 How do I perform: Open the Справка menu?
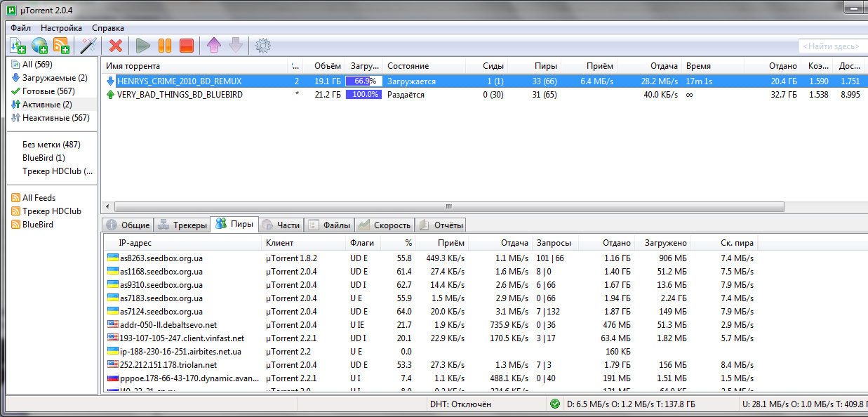click(x=108, y=28)
